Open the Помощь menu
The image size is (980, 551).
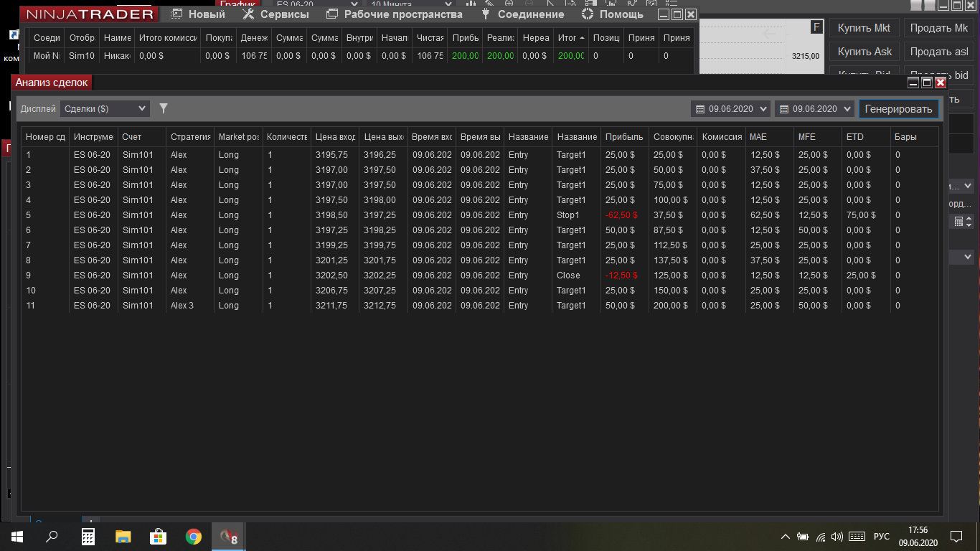pyautogui.click(x=612, y=14)
